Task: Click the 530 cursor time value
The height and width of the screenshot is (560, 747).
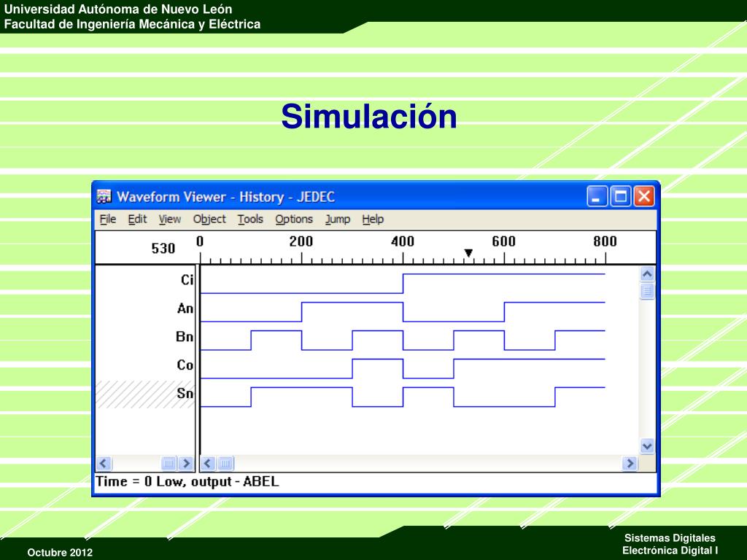Action: pyautogui.click(x=163, y=248)
